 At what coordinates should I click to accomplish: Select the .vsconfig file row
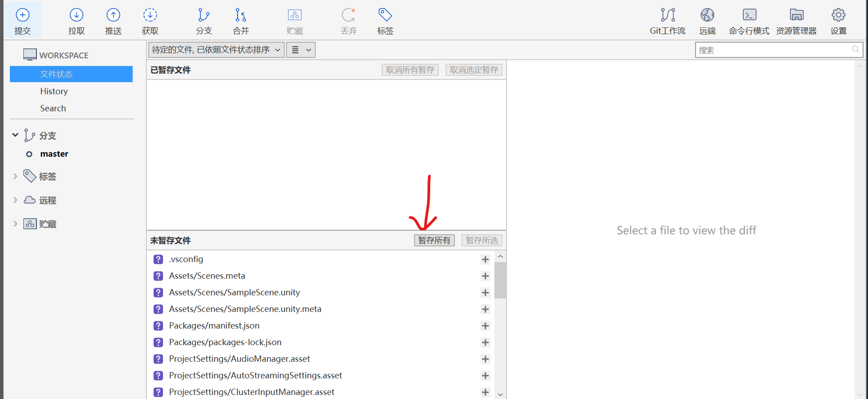pyautogui.click(x=321, y=259)
